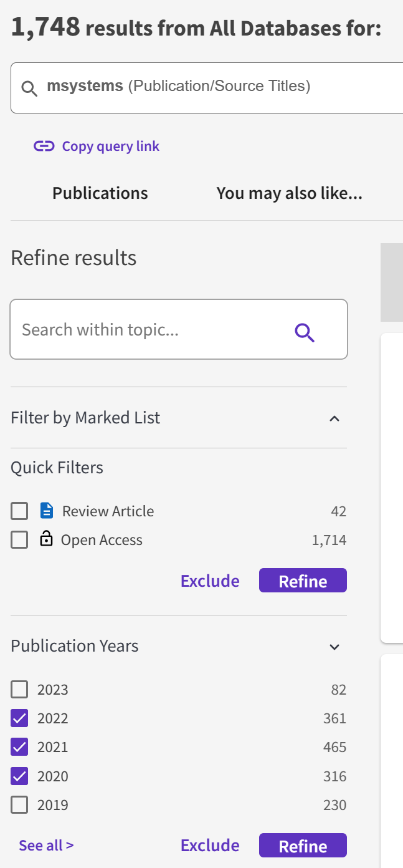This screenshot has height=868, width=403.
Task: Tick the Review Article checkbox
Action: 19,512
